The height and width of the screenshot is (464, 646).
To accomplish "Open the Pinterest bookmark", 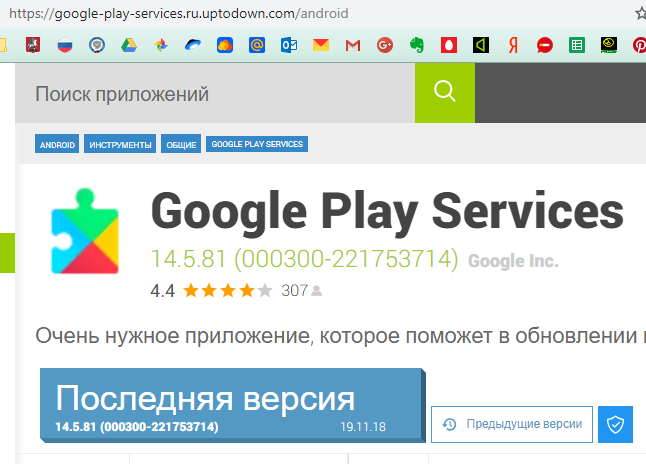I will click(639, 45).
